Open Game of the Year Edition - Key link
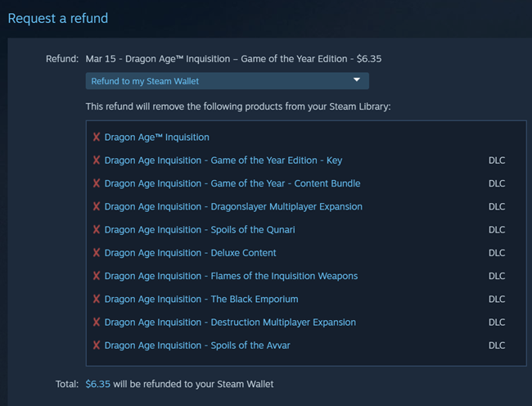This screenshot has height=406, width=532. tap(223, 160)
